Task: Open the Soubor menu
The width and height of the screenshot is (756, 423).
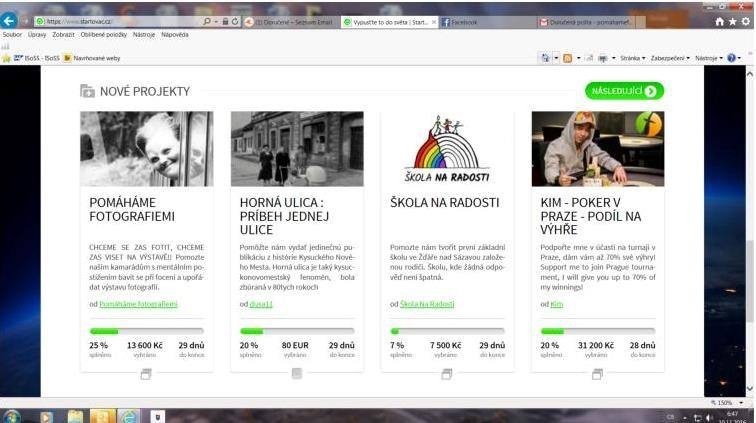Action: pyautogui.click(x=12, y=35)
